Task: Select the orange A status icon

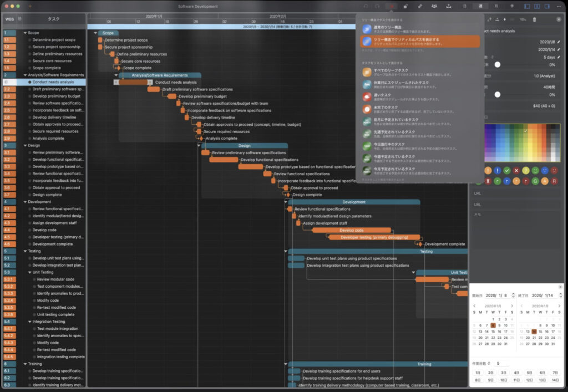Action: (545, 181)
